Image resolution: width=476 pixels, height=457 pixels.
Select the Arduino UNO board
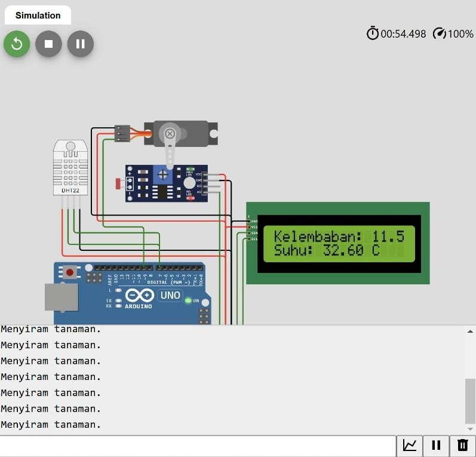(133, 293)
